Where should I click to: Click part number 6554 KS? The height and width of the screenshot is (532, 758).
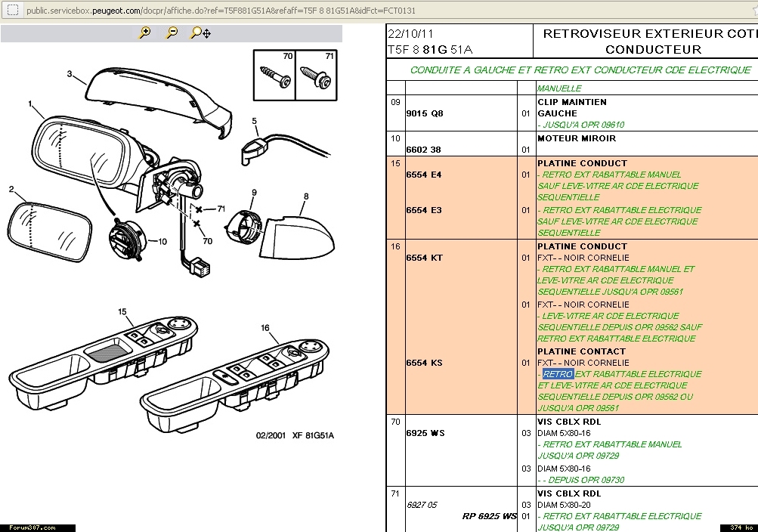point(424,363)
